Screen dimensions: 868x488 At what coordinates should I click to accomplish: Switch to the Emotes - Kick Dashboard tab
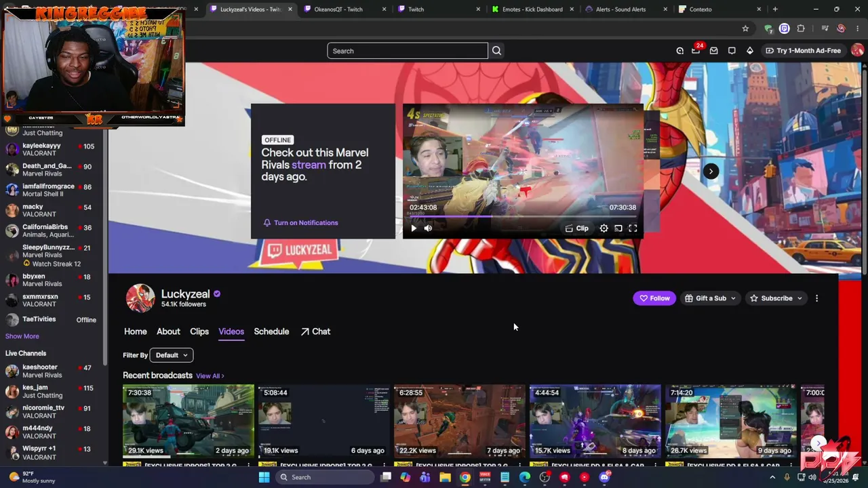pyautogui.click(x=533, y=9)
